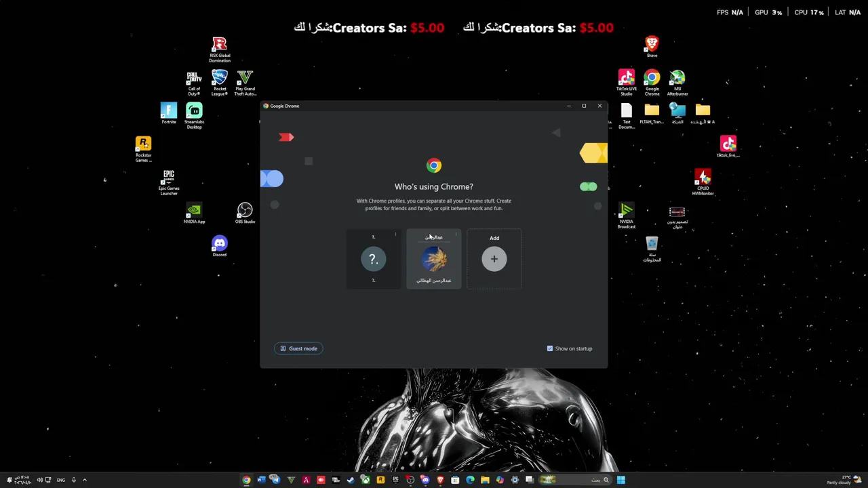This screenshot has width=868, height=488.
Task: Open Rockstar Games Launcher from the taskbar
Action: [x=380, y=480]
